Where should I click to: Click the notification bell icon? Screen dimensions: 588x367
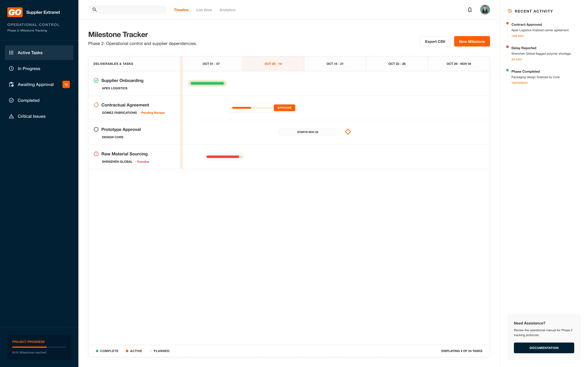469,10
